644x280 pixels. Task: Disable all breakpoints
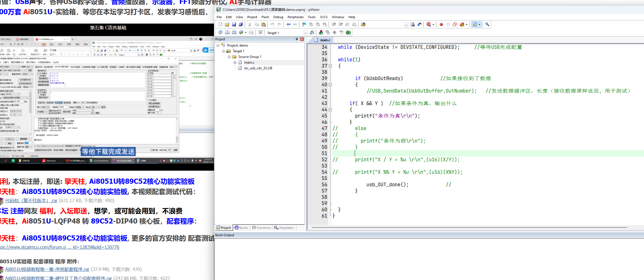[x=455, y=24]
